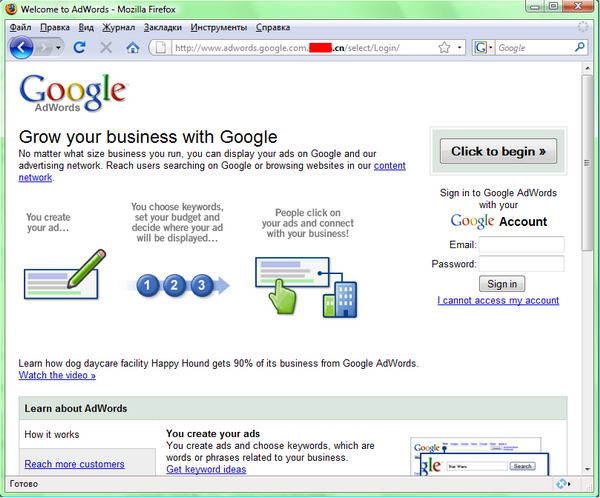Go back using the Back arrow button
This screenshot has height=498, width=600.
coord(21,48)
